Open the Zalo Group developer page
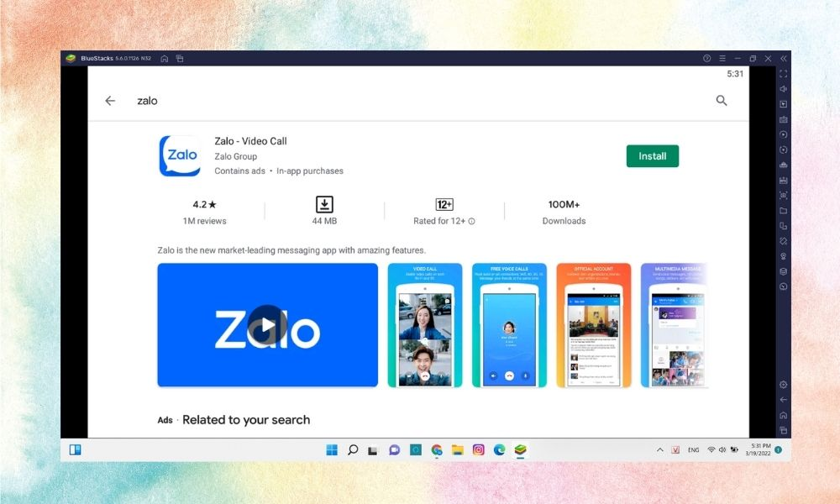Screen dimensions: 840x504 pyautogui.click(x=235, y=156)
